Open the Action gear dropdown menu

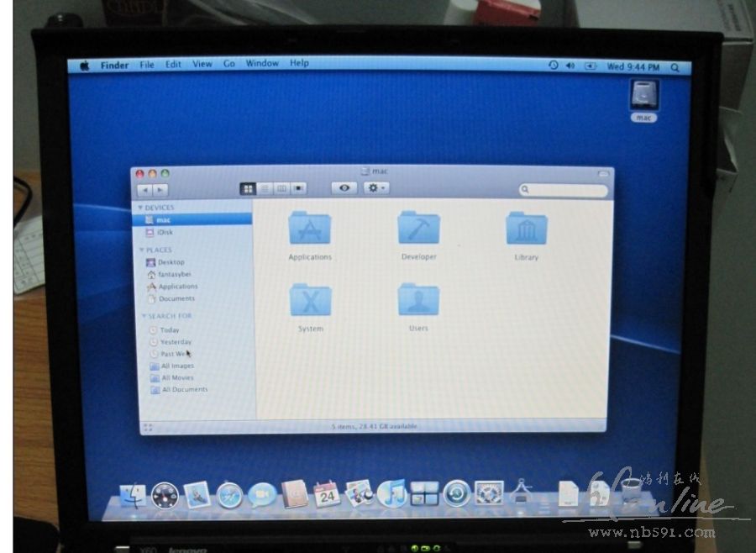[375, 188]
